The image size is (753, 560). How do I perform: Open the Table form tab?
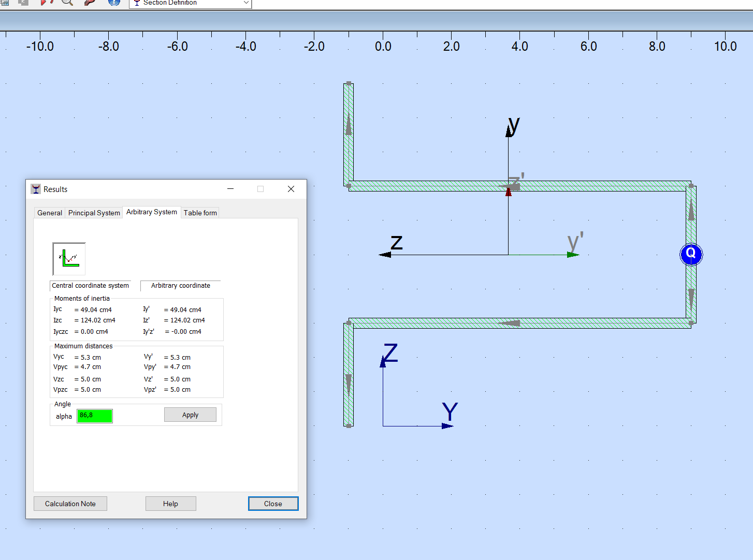click(x=200, y=213)
